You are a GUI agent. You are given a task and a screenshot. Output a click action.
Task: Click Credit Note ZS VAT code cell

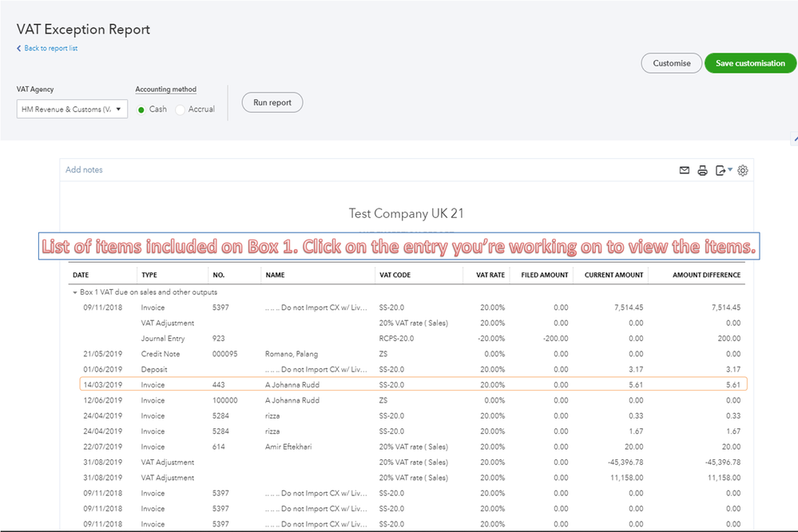coord(383,354)
